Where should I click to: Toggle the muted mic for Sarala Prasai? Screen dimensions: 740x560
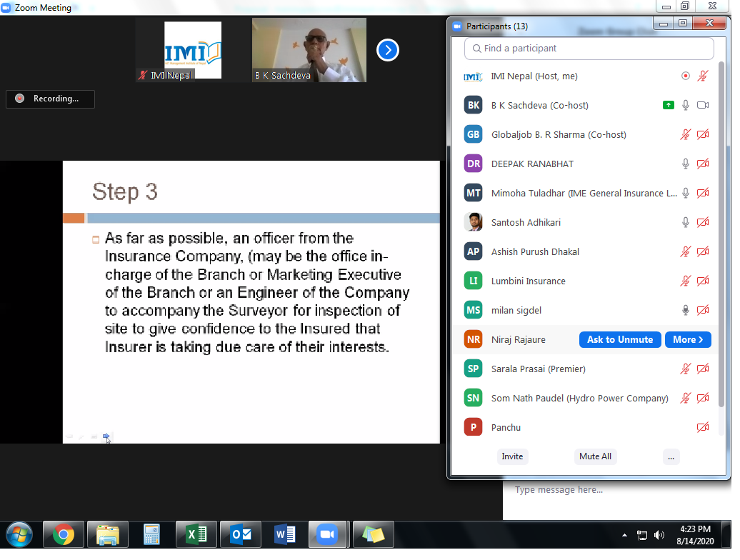(686, 369)
